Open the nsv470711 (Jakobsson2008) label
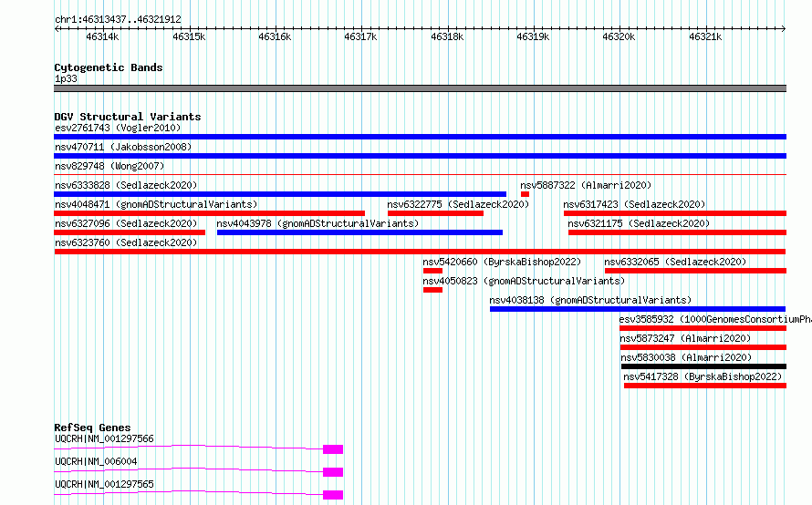 tap(123, 147)
